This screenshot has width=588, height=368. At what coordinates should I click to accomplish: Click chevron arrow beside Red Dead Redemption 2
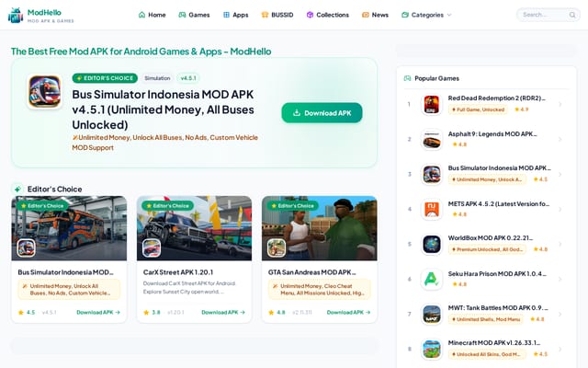tap(560, 104)
